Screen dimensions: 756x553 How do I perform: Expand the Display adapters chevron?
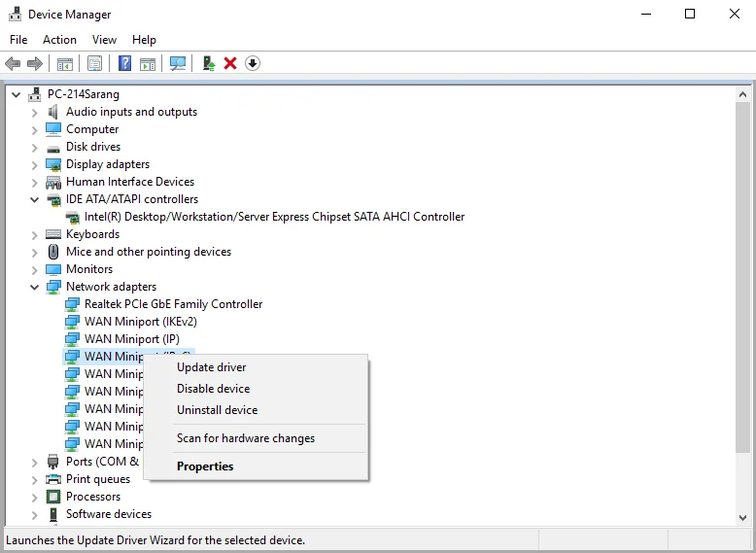click(34, 165)
